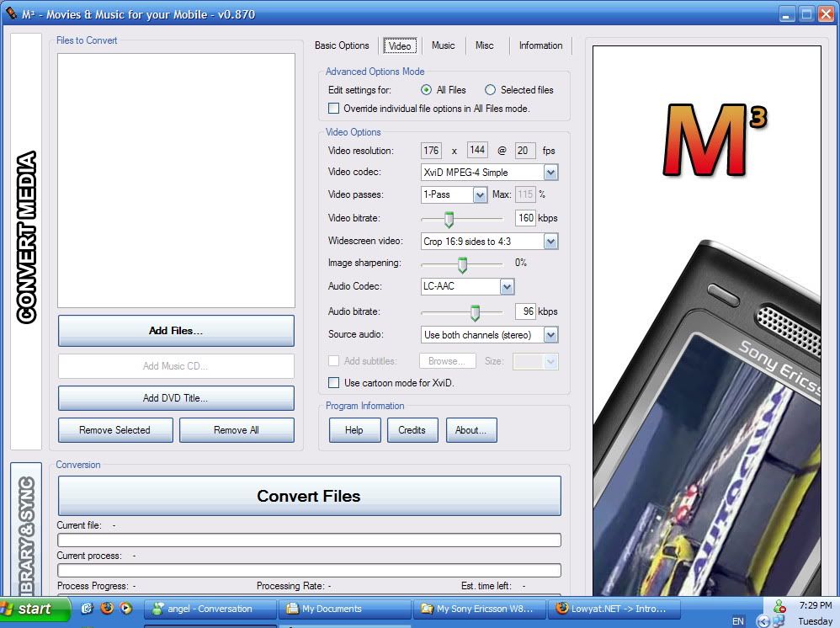Click the Internet Explorer quick launch icon
Viewport: 840px width, 628px height.
(x=88, y=609)
